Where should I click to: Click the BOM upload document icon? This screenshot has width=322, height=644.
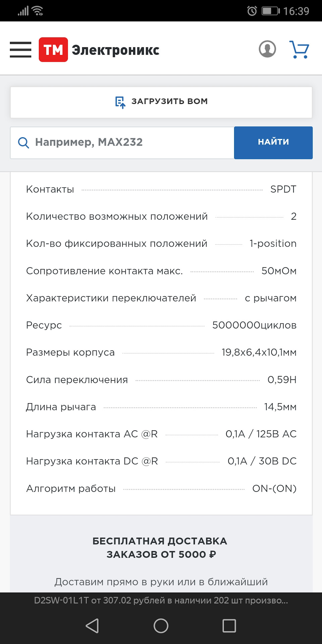point(120,102)
